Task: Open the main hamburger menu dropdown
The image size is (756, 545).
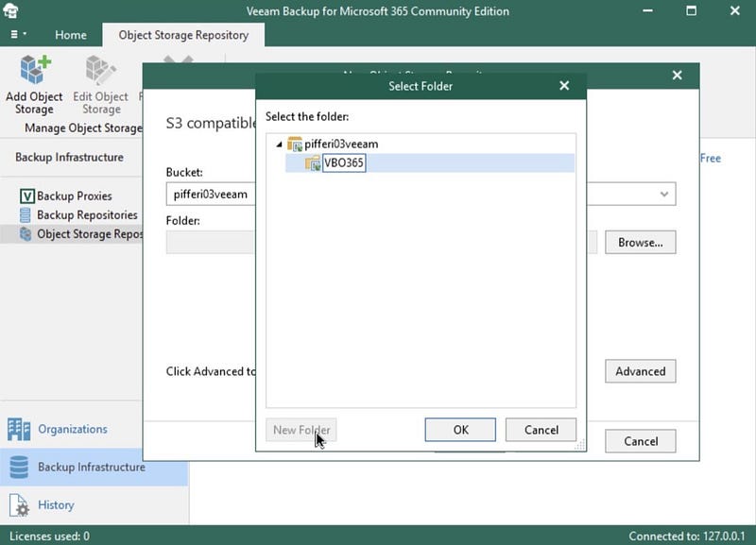Action: coord(18,34)
